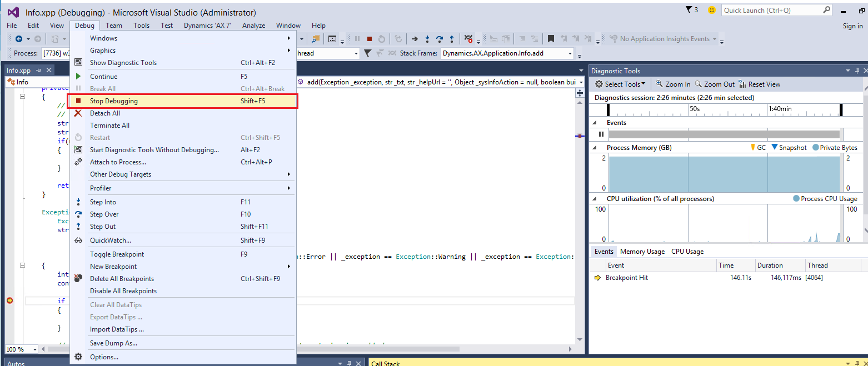Click the Sign in link

(x=852, y=26)
